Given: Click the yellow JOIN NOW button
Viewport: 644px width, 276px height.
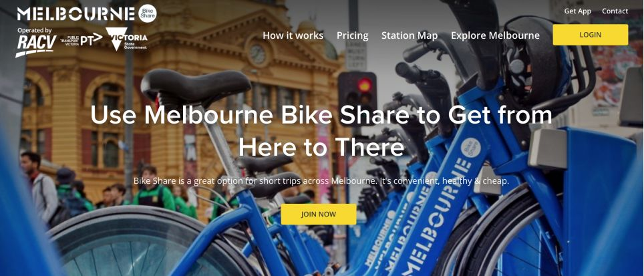Looking at the screenshot, I should [318, 215].
